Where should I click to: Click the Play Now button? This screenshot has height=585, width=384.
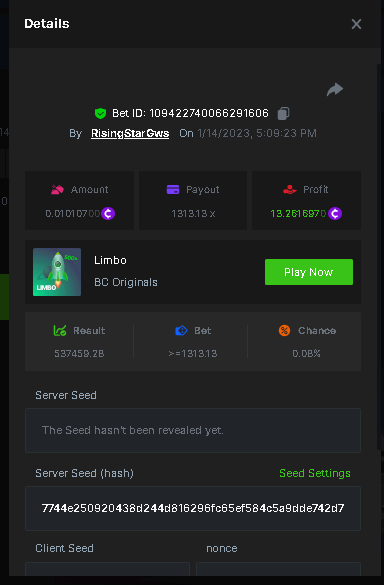point(309,272)
